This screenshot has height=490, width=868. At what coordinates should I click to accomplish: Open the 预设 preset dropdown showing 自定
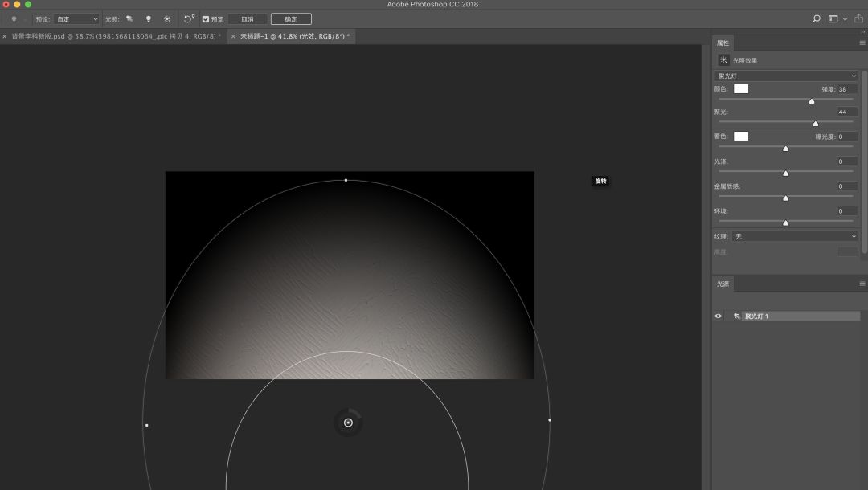tap(76, 18)
